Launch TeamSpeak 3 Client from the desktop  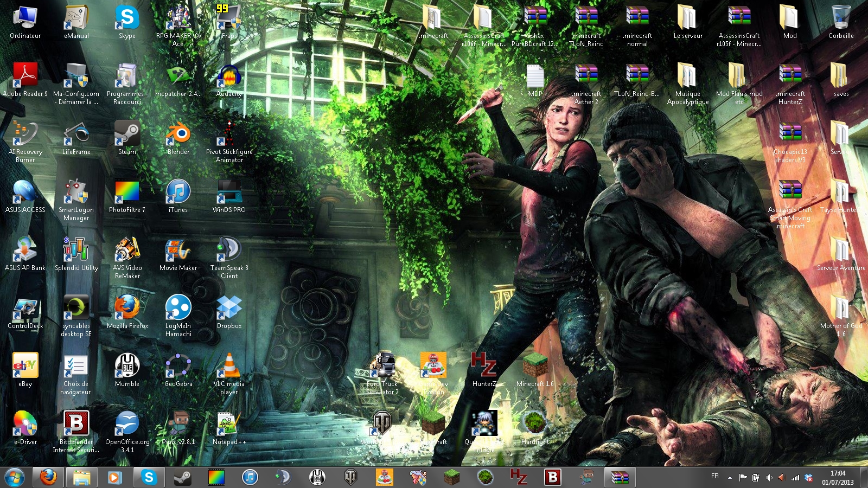[x=229, y=258]
